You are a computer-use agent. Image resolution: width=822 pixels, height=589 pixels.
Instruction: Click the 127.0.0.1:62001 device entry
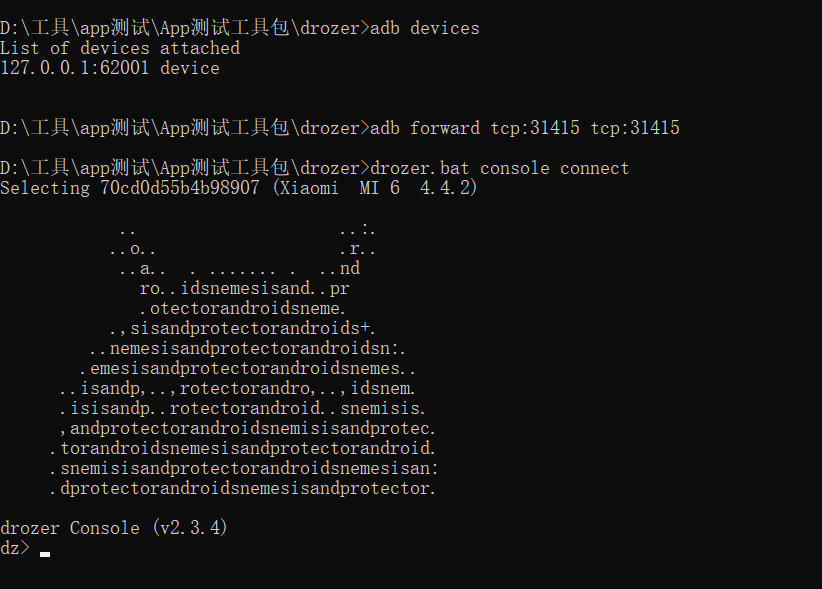tap(110, 68)
